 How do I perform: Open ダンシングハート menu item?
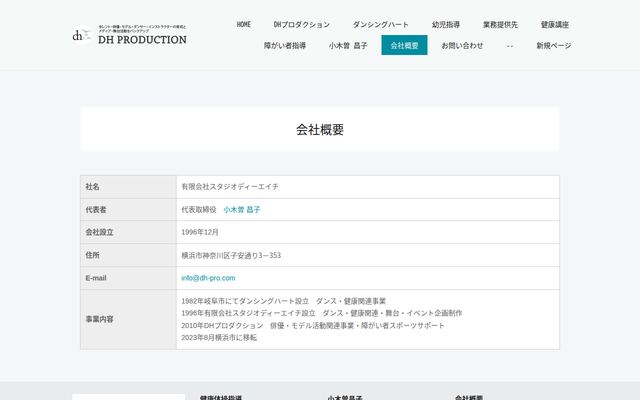pos(380,24)
